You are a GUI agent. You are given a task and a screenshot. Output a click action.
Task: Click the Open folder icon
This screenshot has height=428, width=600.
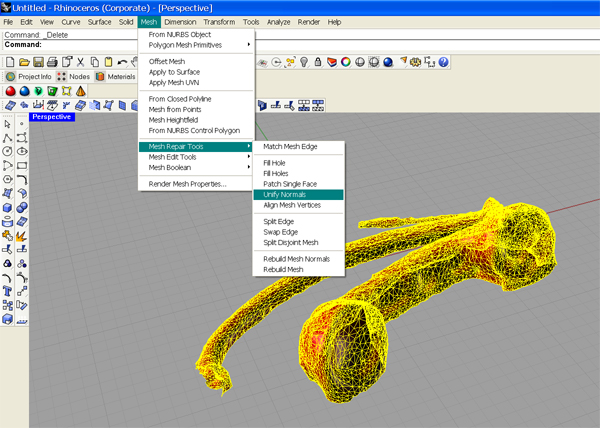tap(22, 62)
